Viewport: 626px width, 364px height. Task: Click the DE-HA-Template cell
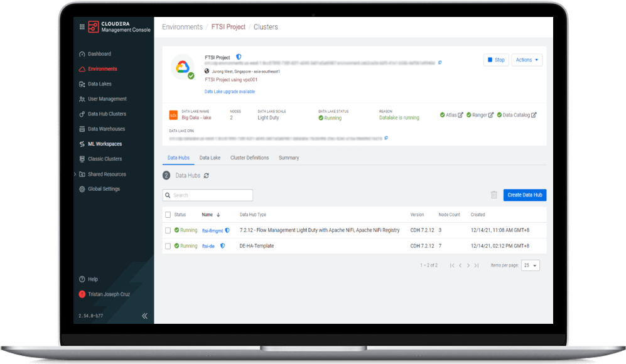257,246
